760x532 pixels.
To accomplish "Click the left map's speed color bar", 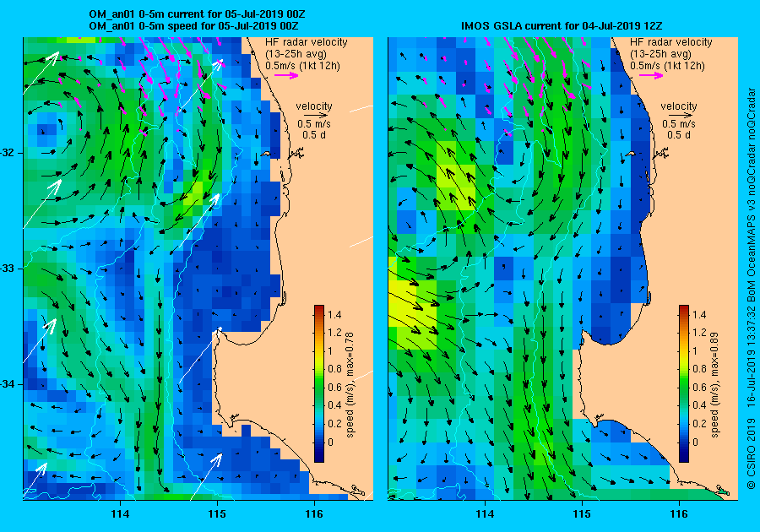I will pyautogui.click(x=319, y=383).
